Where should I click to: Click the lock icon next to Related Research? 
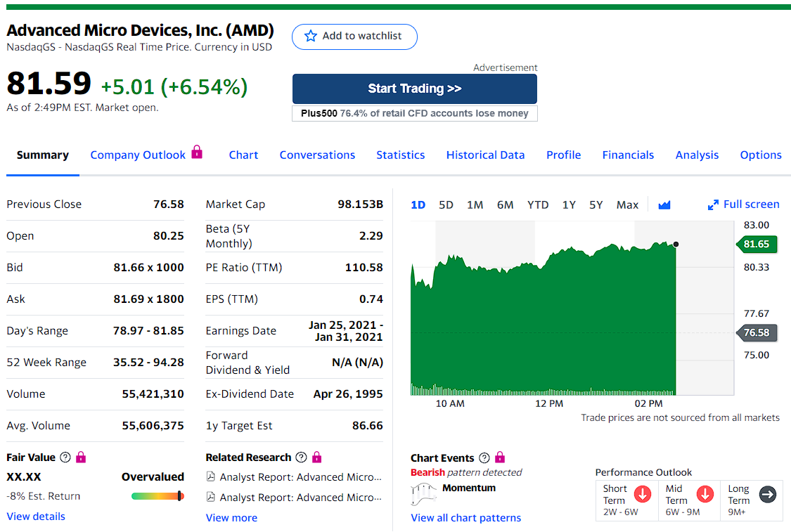[x=317, y=458]
